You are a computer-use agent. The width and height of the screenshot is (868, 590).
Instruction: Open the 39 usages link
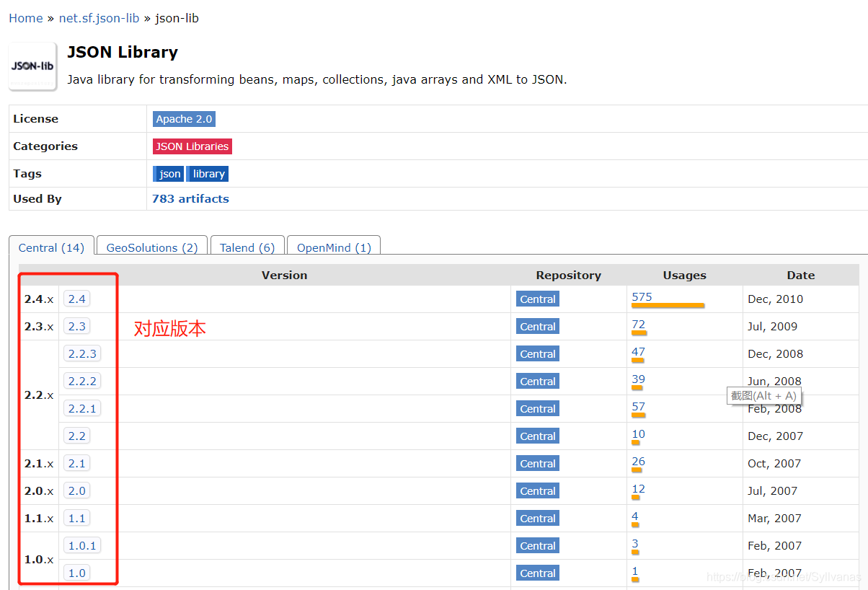coord(638,379)
